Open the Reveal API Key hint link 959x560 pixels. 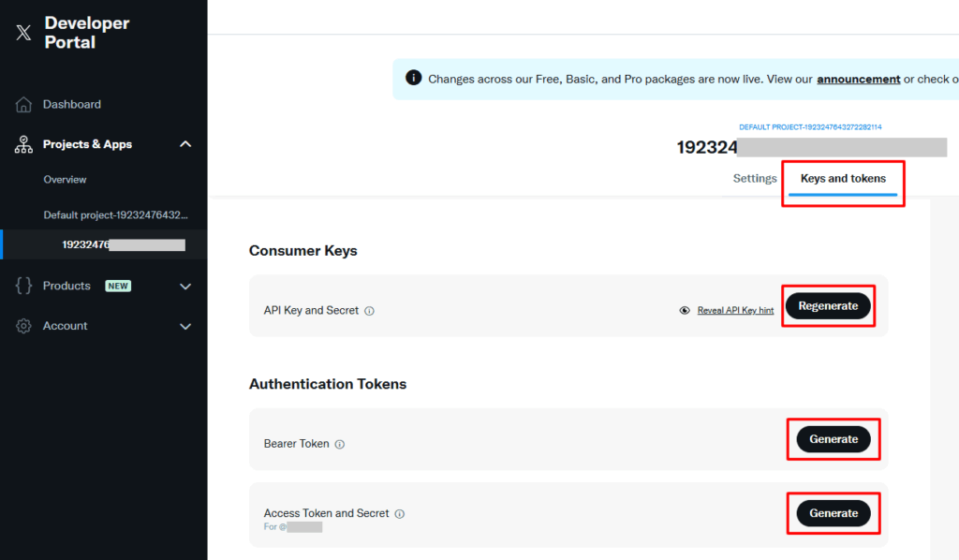tap(735, 311)
